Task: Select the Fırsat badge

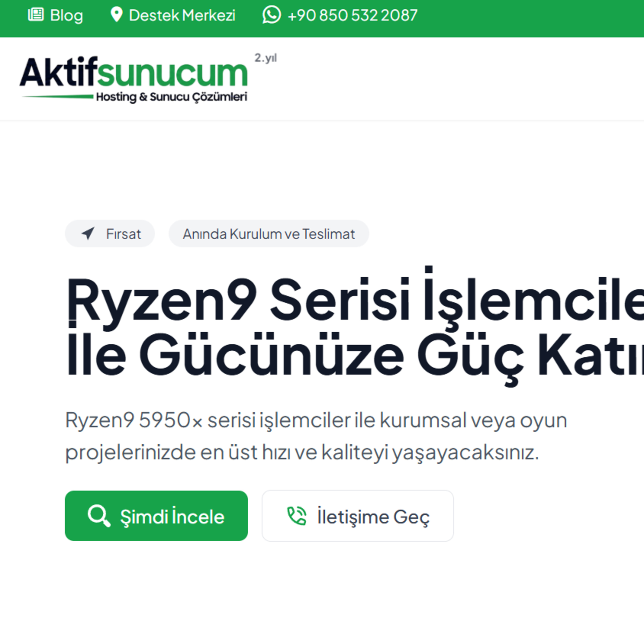Action: (110, 234)
